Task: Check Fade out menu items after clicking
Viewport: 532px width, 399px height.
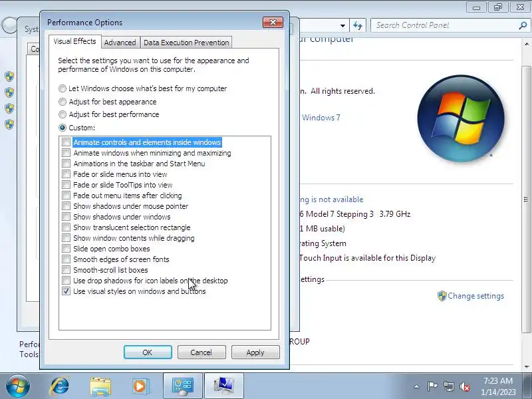Action: click(x=66, y=196)
